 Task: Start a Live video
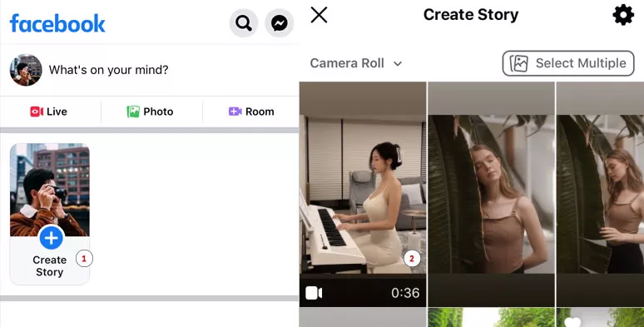point(48,111)
